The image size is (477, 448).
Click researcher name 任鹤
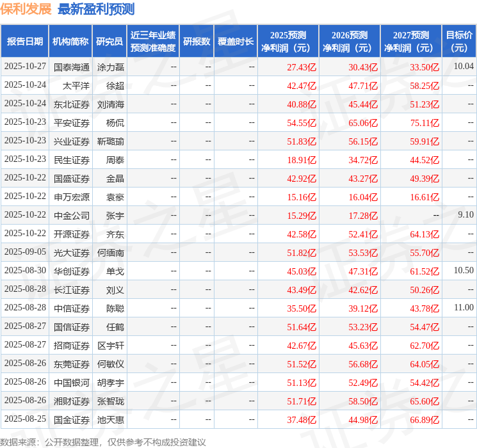(115, 327)
